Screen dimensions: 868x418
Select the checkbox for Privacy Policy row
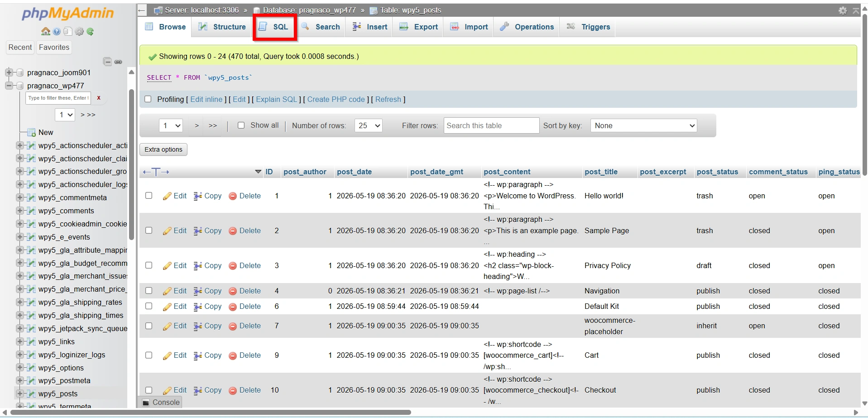149,265
